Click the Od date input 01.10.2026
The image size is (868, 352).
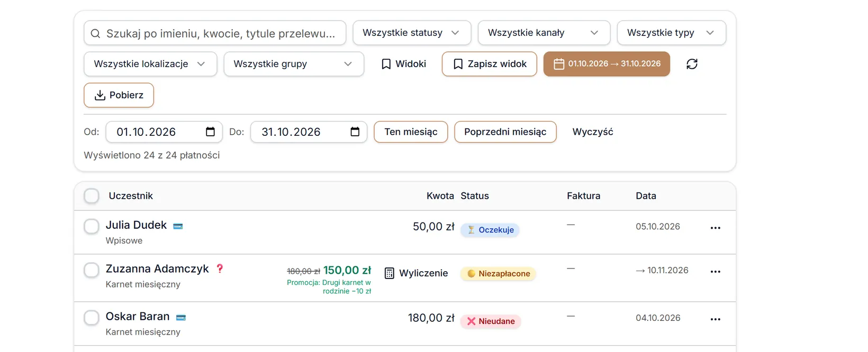point(165,132)
